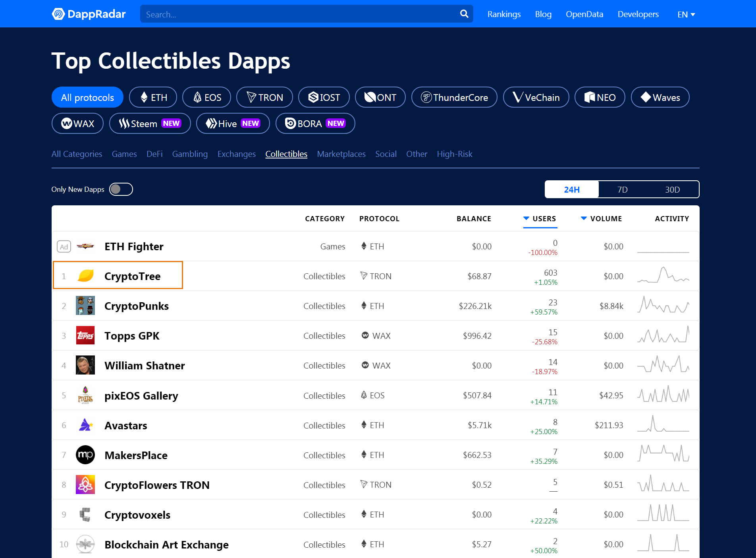The image size is (756, 558).
Task: Open Avastars purple star icon
Action: [85, 425]
